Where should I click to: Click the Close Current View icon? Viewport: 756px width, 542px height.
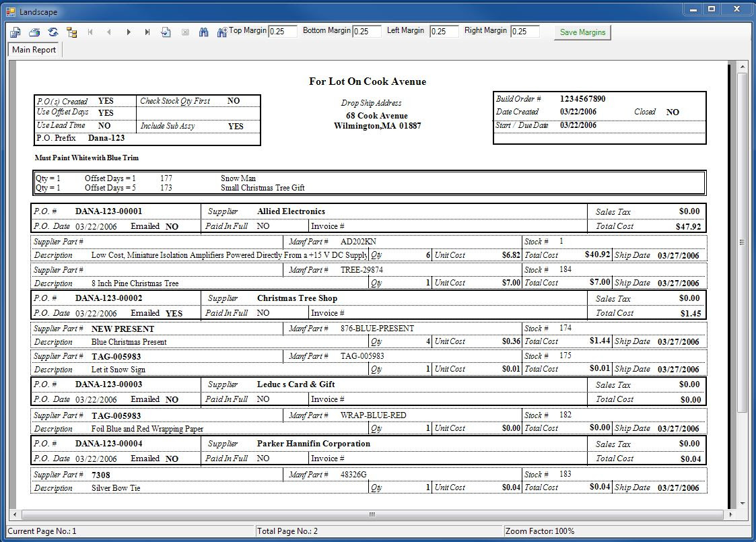coord(185,32)
